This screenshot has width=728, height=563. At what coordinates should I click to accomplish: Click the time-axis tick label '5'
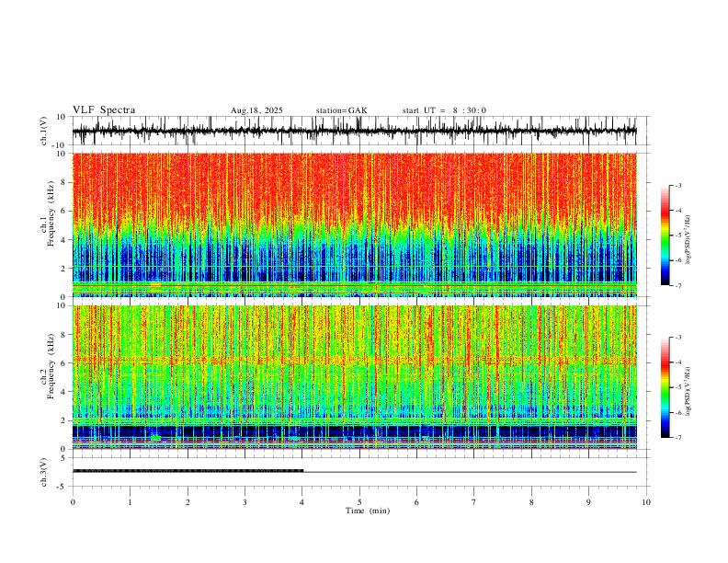(x=359, y=502)
